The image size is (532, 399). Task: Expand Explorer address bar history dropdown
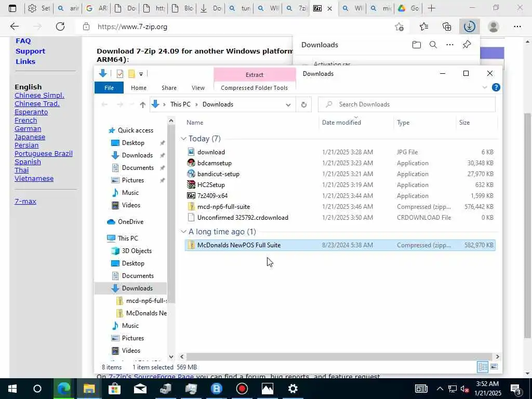click(x=288, y=105)
